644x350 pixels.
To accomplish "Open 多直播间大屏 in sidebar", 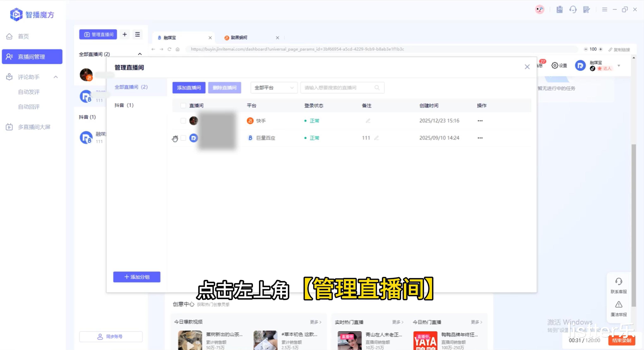I will click(x=34, y=127).
